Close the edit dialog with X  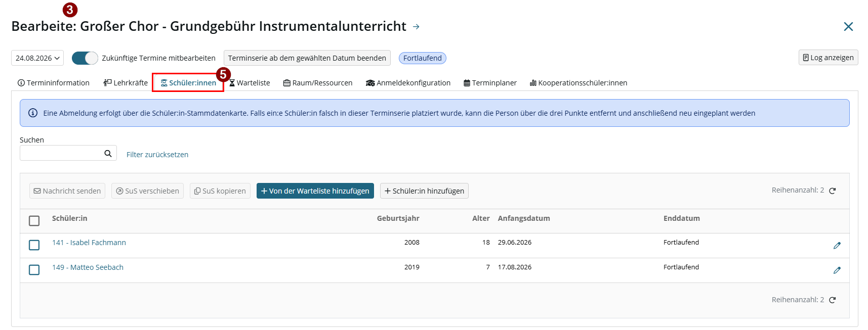pos(848,26)
